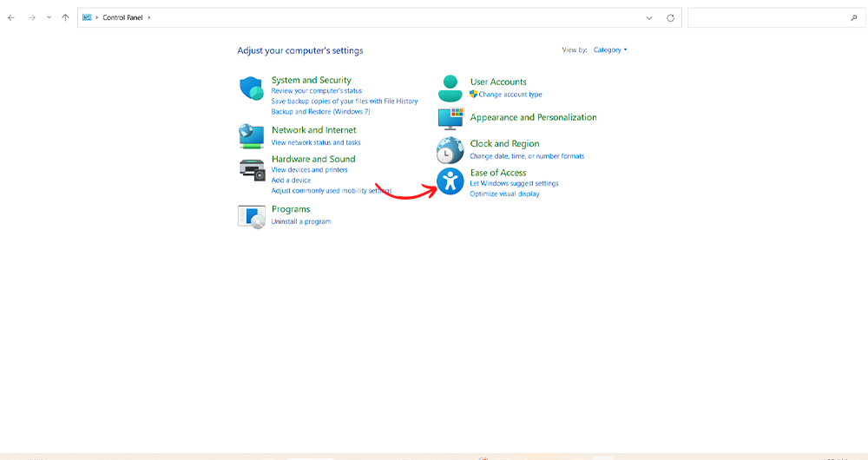Click the Ease of Access icon
Image resolution: width=868 pixels, height=460 pixels.
pos(450,181)
